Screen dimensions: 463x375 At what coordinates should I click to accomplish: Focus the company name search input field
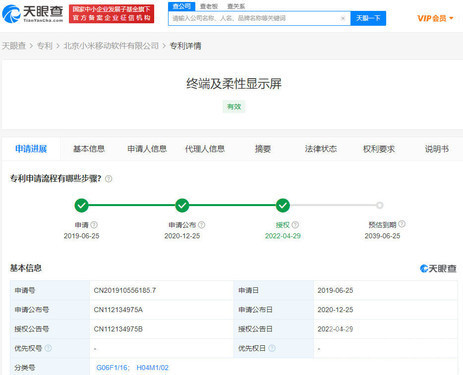(255, 18)
